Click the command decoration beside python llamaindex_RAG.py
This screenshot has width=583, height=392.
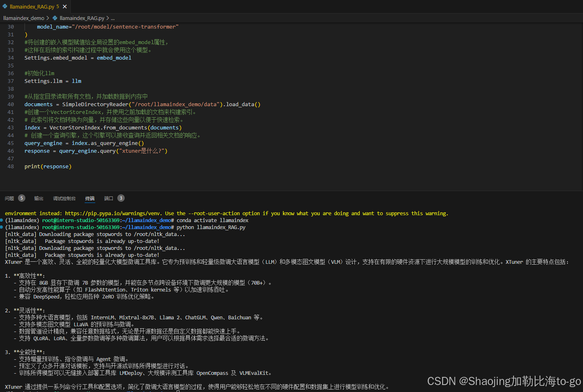click(x=2, y=227)
